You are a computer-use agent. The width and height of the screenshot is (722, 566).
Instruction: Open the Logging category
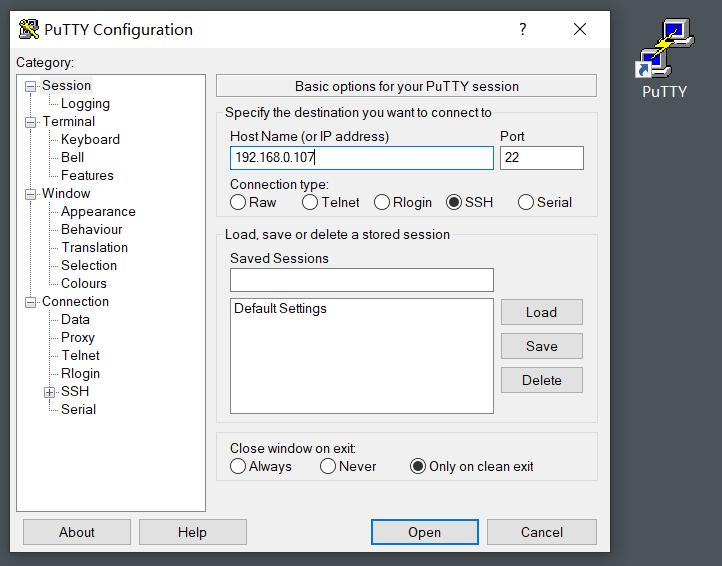(x=85, y=104)
